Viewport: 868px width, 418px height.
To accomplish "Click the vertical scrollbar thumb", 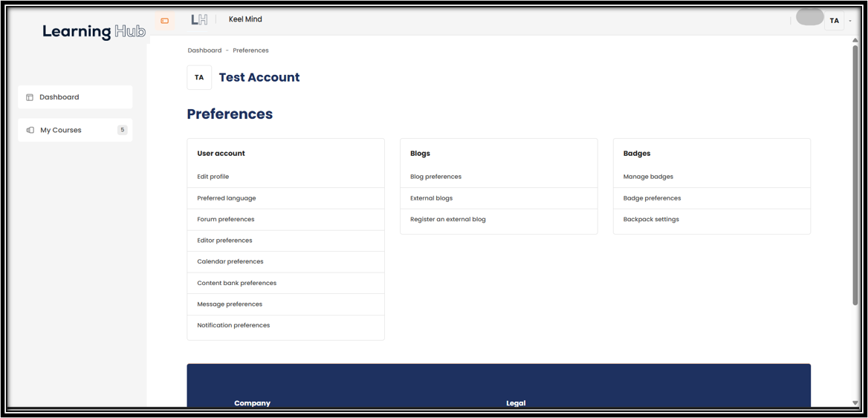I will click(855, 174).
